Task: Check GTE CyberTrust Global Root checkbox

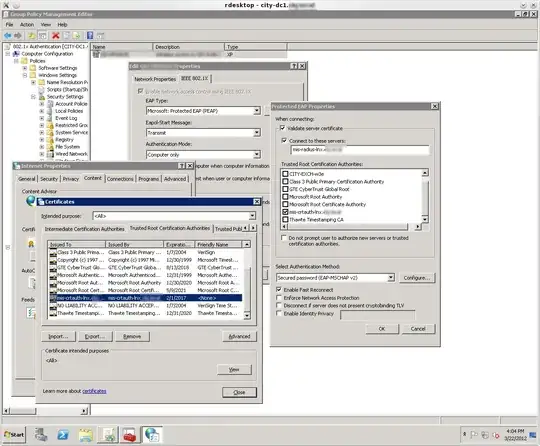Action: 285,189
